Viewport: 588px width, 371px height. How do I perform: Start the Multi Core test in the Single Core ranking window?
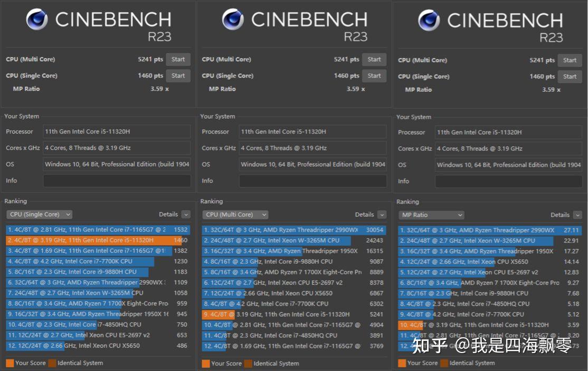178,59
